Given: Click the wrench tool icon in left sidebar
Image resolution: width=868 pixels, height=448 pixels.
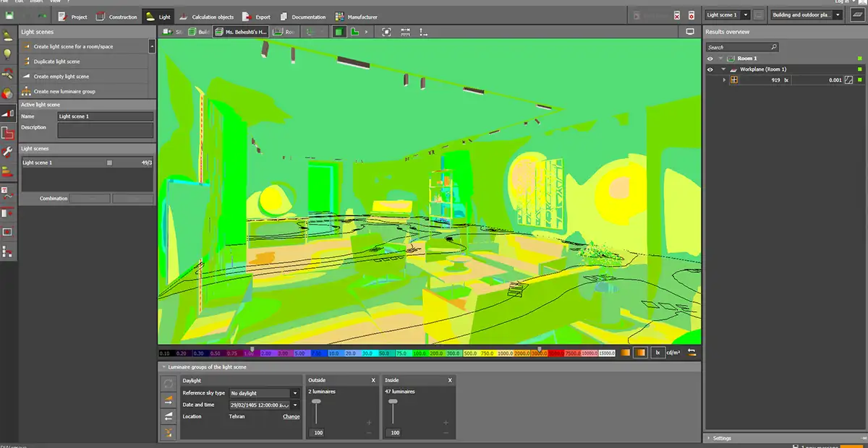Looking at the screenshot, I should point(8,151).
